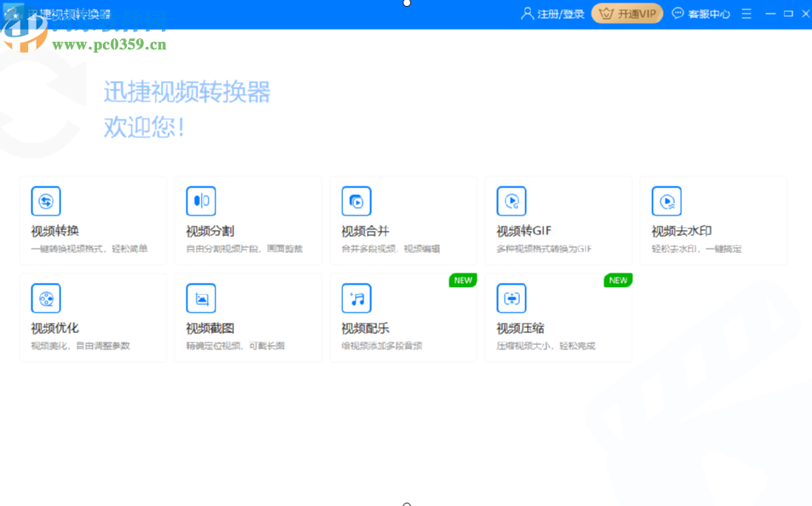The width and height of the screenshot is (812, 506).
Task: Click the NEW badge on 视频配乐 card
Action: [463, 280]
